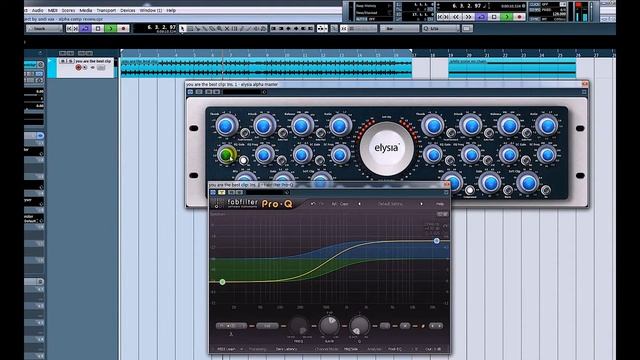Open the Touch automation mode dropdown

click(44, 29)
